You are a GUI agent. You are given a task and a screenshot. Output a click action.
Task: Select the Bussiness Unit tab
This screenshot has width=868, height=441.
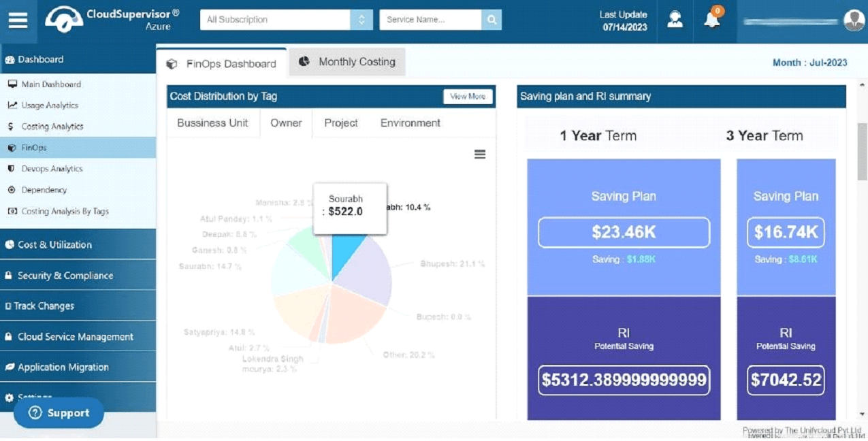[x=213, y=123]
